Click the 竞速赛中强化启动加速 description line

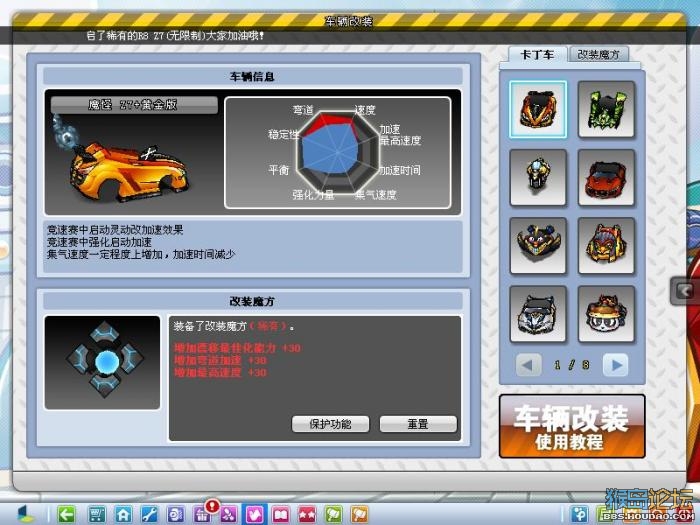(x=99, y=242)
